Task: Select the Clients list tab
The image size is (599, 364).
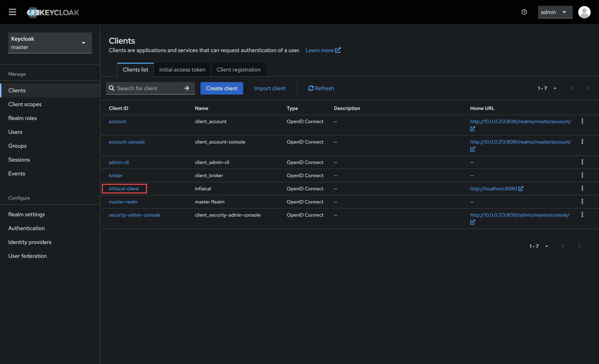Action: [x=135, y=70]
